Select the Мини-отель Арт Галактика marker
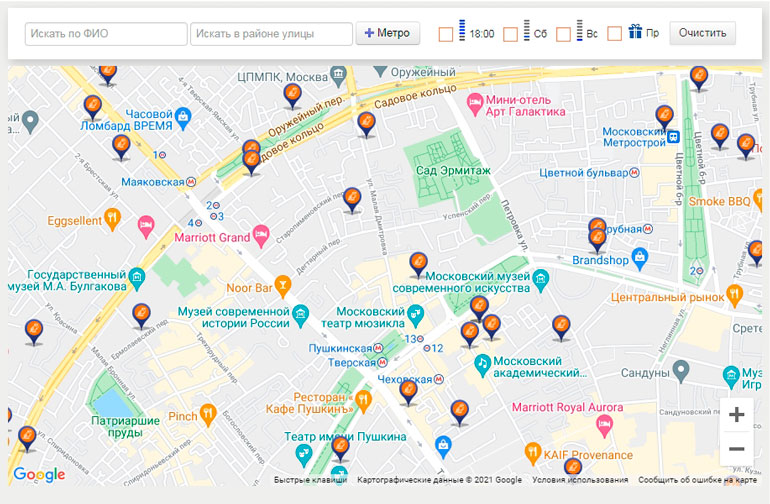 pyautogui.click(x=474, y=104)
